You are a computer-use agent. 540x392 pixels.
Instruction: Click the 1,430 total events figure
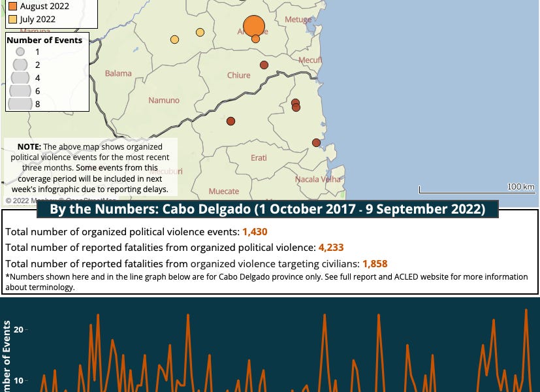coord(255,232)
